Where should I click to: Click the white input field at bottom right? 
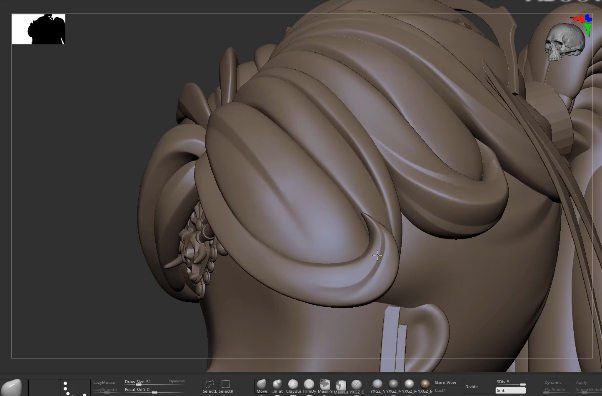[x=511, y=391]
